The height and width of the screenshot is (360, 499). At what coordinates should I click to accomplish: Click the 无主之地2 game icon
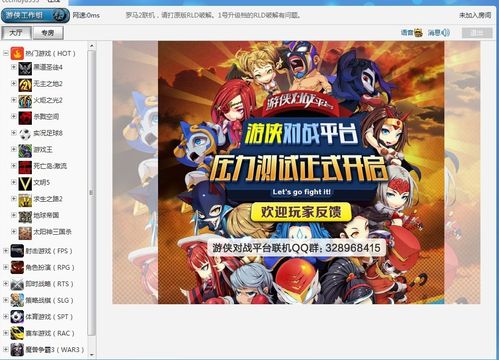(25, 84)
